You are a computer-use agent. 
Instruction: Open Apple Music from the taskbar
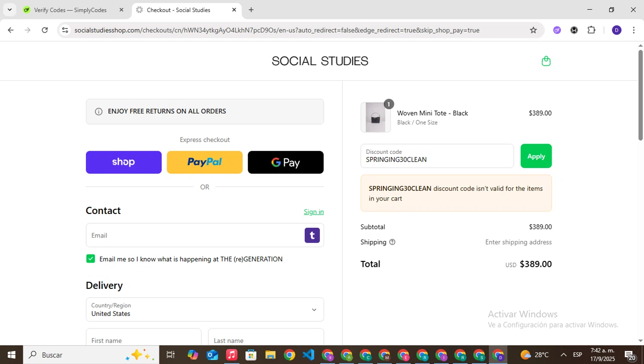(231, 355)
